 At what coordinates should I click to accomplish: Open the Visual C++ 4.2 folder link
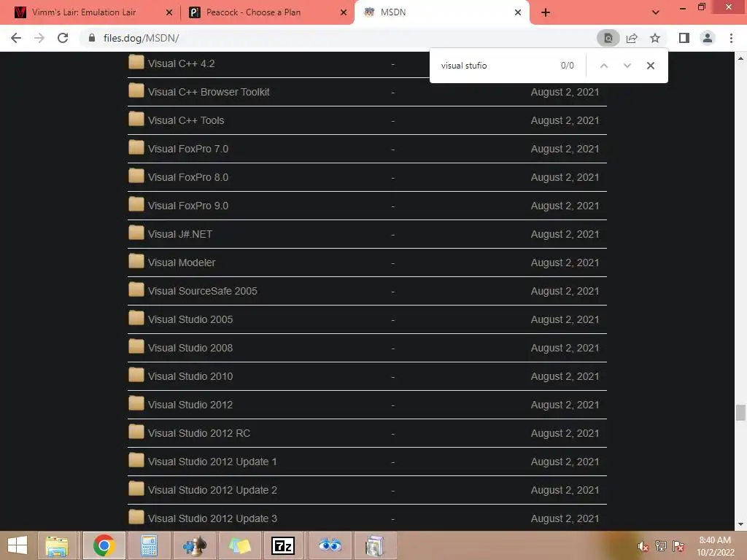(x=181, y=63)
